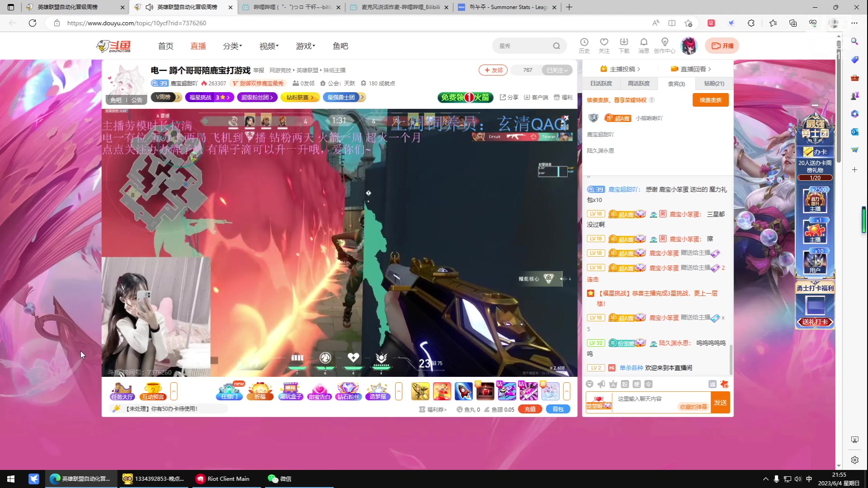Open the 造梦屋 icon
The height and width of the screenshot is (488, 868).
(377, 391)
